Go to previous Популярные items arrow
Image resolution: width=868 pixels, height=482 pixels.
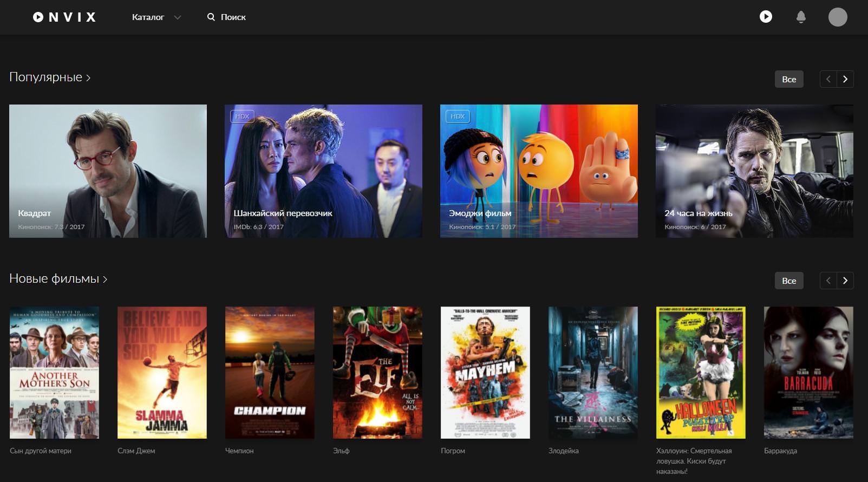point(828,79)
